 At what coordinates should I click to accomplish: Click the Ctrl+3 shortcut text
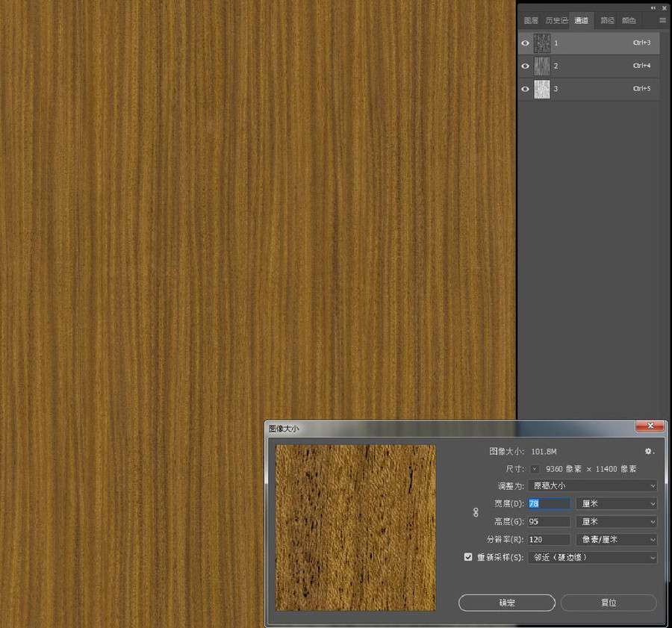tap(641, 43)
